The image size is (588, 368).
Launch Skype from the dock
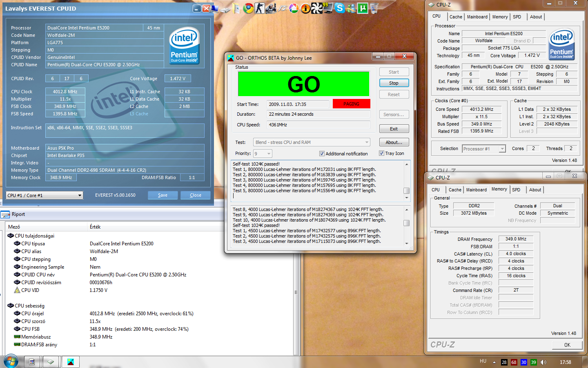pyautogui.click(x=340, y=8)
